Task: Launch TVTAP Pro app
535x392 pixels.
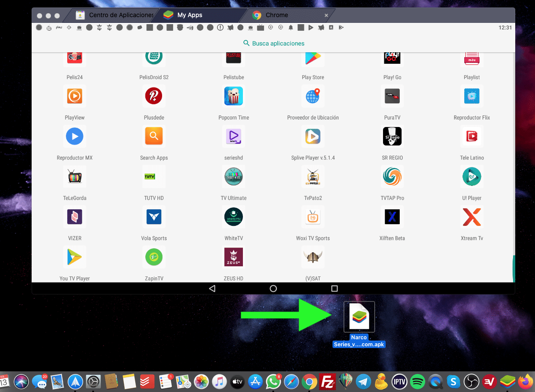Action: (x=392, y=177)
